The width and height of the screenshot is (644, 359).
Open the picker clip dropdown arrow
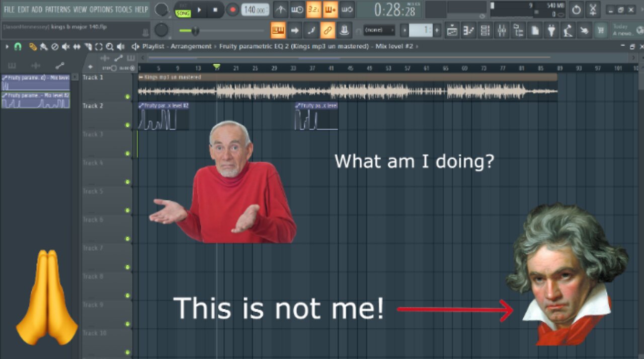coord(75,77)
